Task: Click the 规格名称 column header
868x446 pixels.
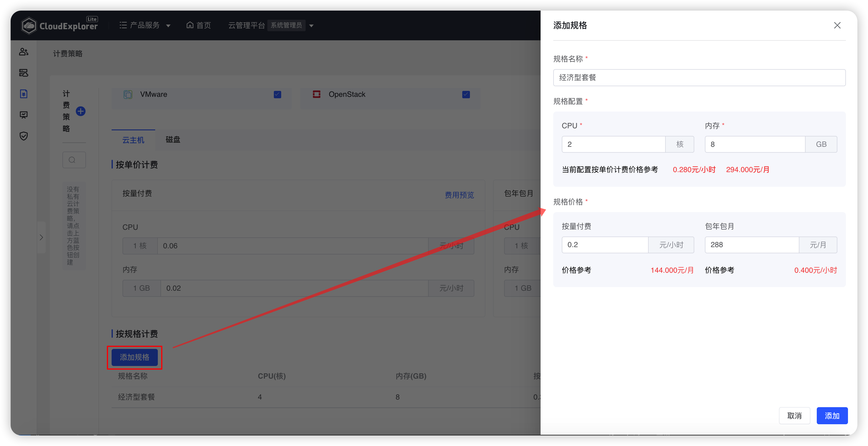Action: click(133, 376)
